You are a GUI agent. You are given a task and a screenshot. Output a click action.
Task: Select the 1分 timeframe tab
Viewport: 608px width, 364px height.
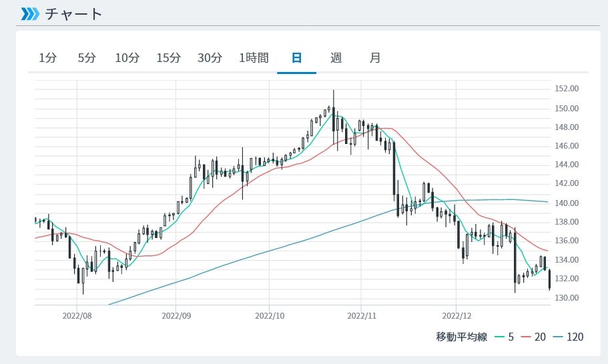[x=48, y=58]
